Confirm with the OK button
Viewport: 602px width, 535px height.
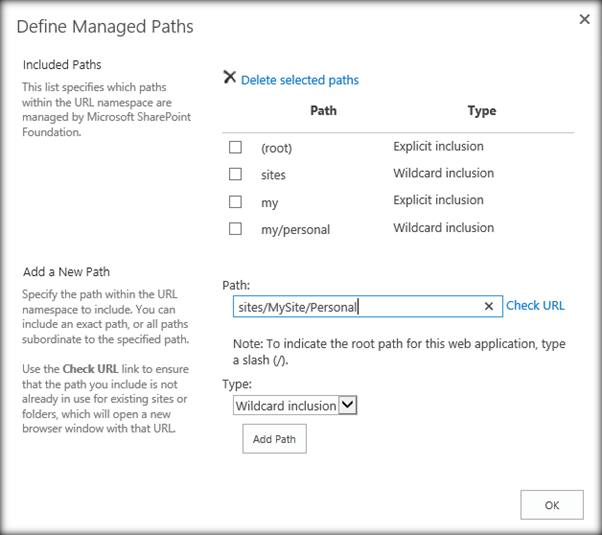click(x=551, y=505)
